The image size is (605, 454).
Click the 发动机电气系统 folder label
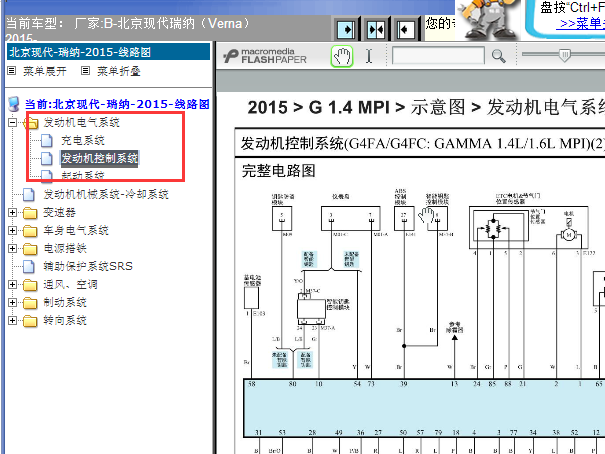(x=81, y=123)
